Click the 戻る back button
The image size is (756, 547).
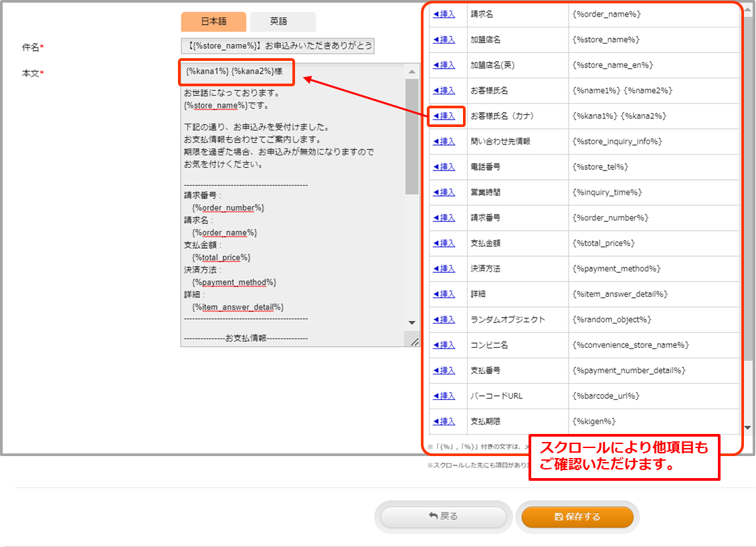pyautogui.click(x=443, y=517)
